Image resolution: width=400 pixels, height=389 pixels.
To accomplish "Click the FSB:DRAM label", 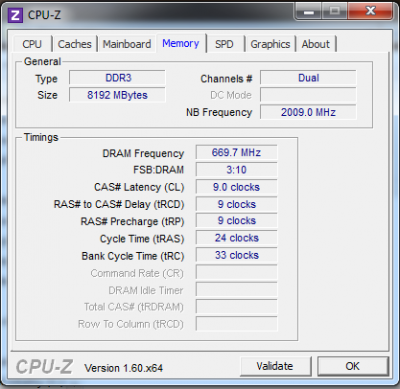I will (159, 170).
